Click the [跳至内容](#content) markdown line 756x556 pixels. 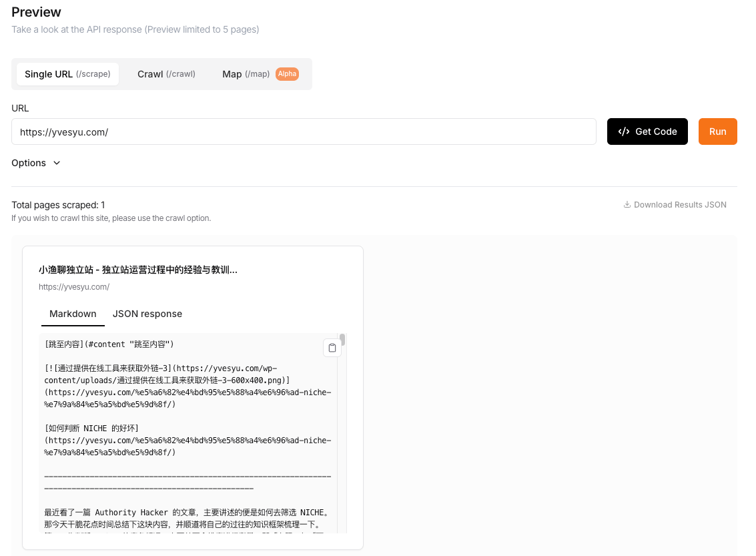[x=109, y=344]
